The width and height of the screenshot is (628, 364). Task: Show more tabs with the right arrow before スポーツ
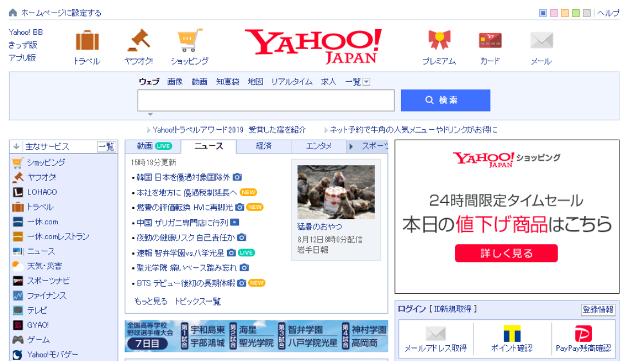tap(351, 147)
